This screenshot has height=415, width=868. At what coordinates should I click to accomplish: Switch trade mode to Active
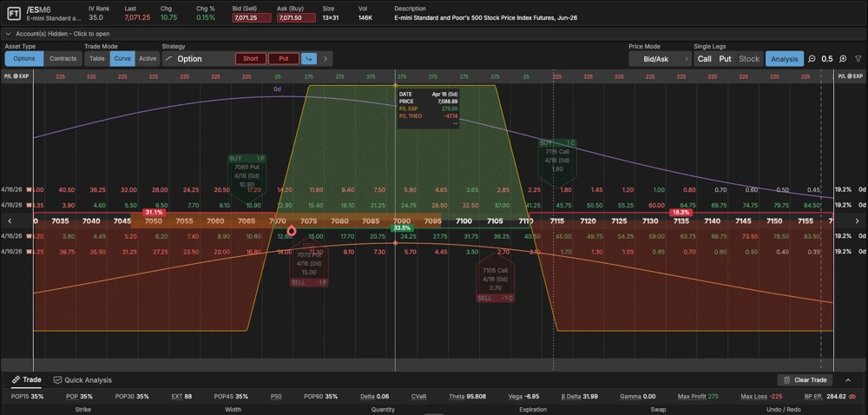[x=148, y=59]
